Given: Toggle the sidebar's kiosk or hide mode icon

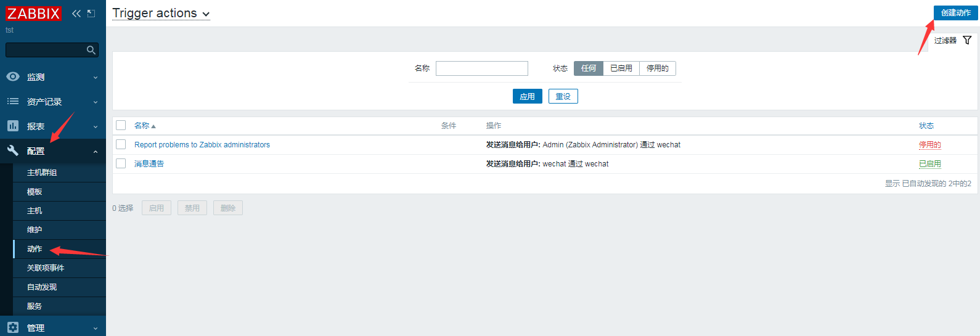Looking at the screenshot, I should 91,13.
